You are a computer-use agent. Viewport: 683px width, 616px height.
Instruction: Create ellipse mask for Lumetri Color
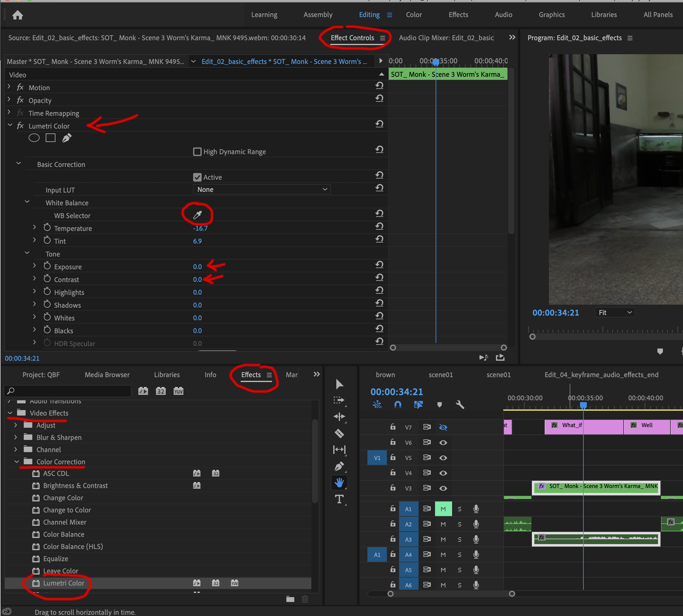click(x=34, y=138)
